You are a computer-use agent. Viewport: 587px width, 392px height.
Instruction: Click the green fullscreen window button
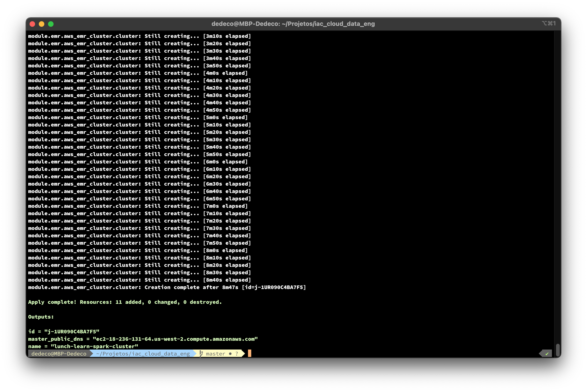click(51, 24)
